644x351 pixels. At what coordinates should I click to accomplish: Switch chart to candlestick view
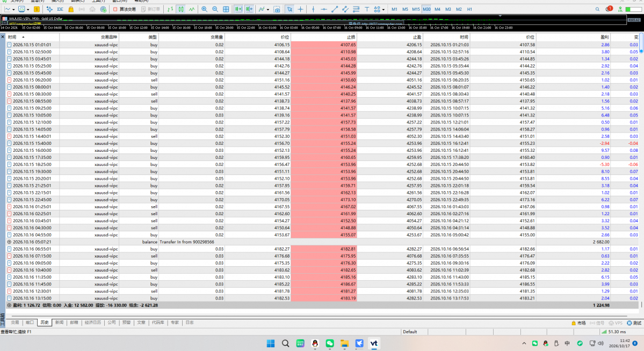click(x=180, y=9)
